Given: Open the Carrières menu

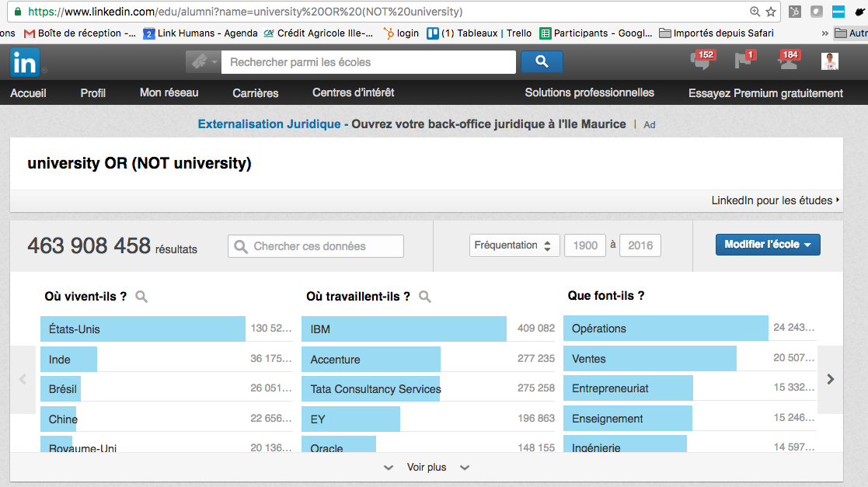Looking at the screenshot, I should tap(255, 93).
